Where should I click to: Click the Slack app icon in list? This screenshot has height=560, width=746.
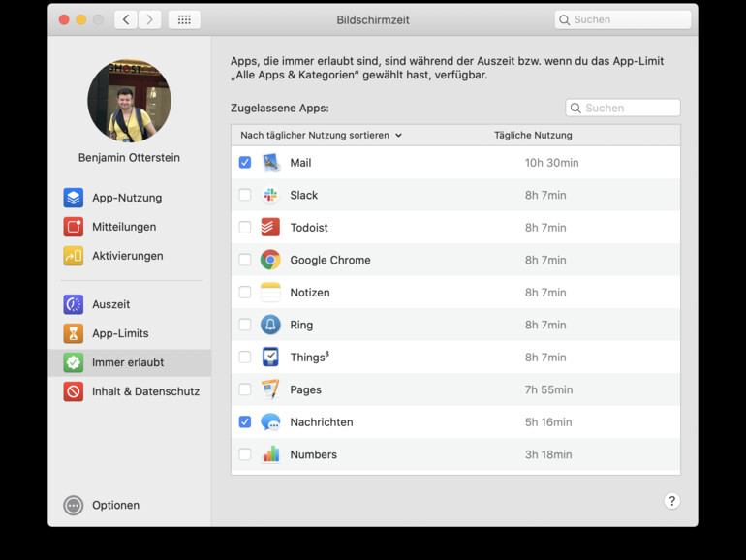click(x=270, y=195)
